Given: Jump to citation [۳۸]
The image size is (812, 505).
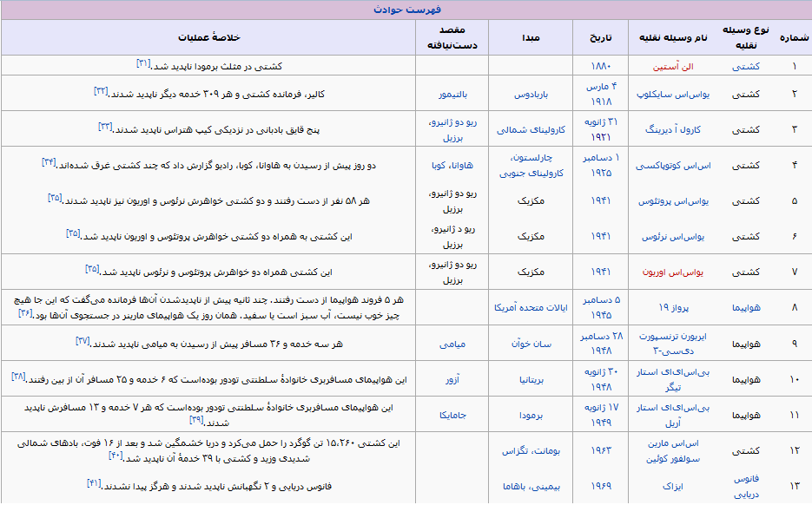Looking at the screenshot, I should pyautogui.click(x=18, y=377).
